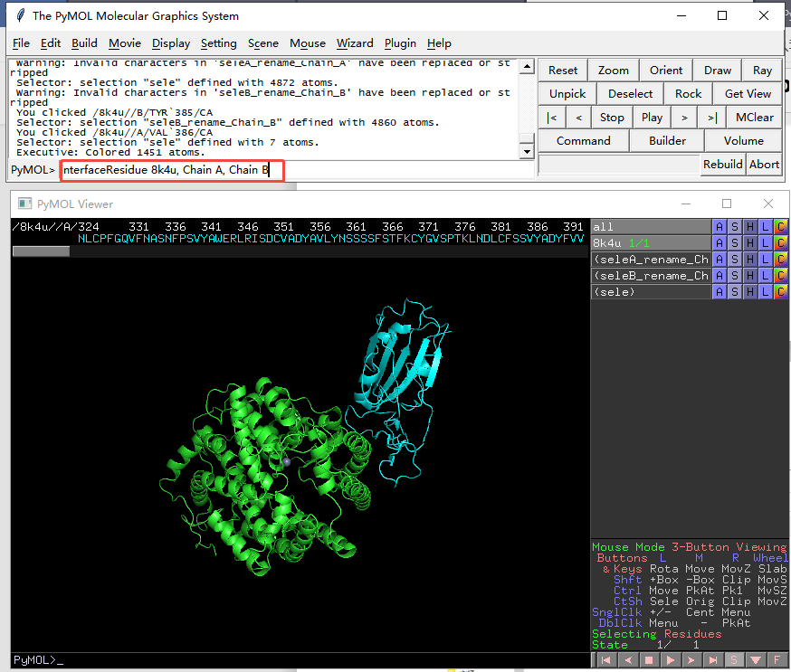Toggle sequence viewer with S button
The width and height of the screenshot is (791, 672).
(735, 660)
